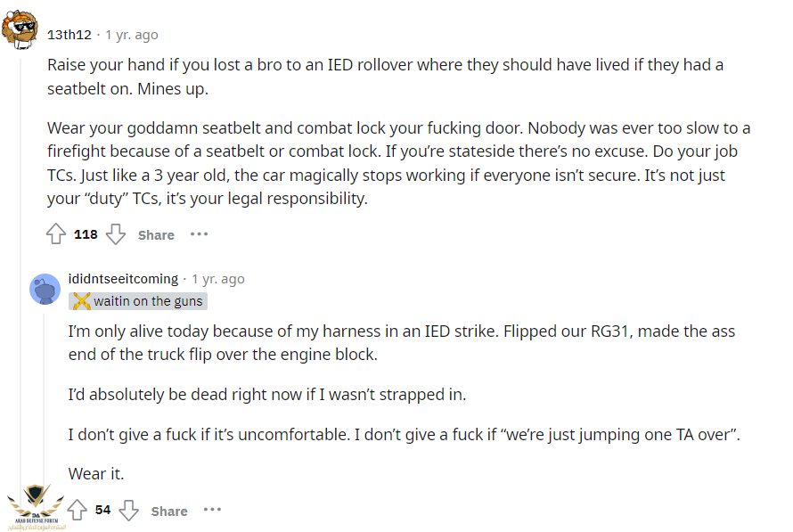Share the reply from ididntseeitcoming
The width and height of the screenshot is (793, 532).
(x=169, y=511)
